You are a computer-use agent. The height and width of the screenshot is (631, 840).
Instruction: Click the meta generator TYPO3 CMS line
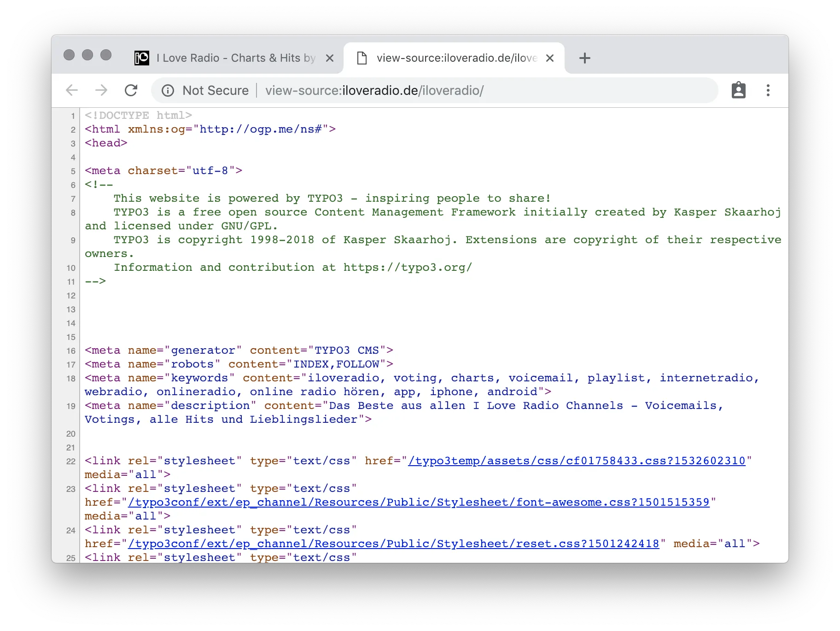(x=239, y=350)
